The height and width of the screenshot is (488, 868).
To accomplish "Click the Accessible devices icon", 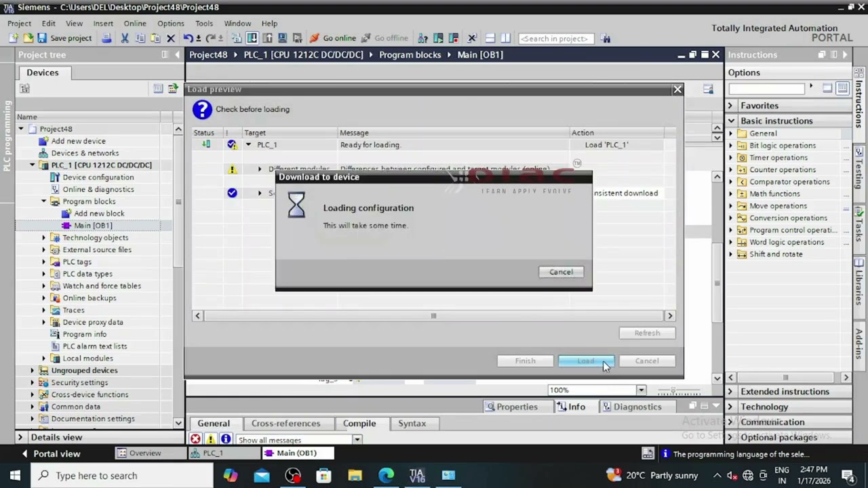I will [422, 38].
